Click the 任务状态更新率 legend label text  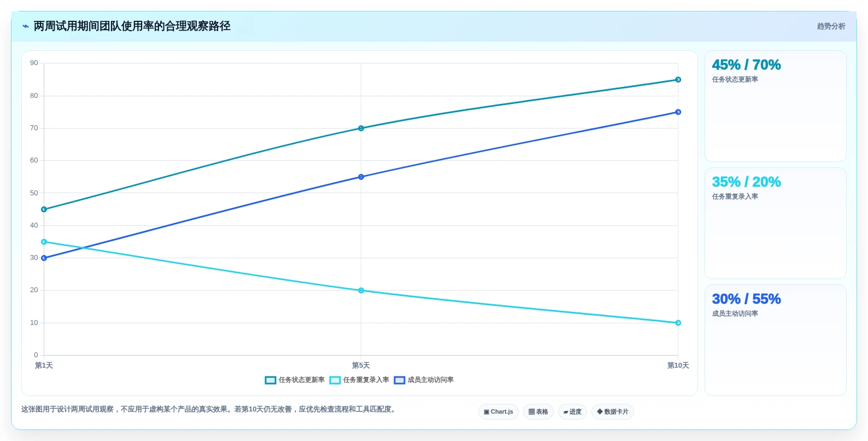(x=302, y=380)
